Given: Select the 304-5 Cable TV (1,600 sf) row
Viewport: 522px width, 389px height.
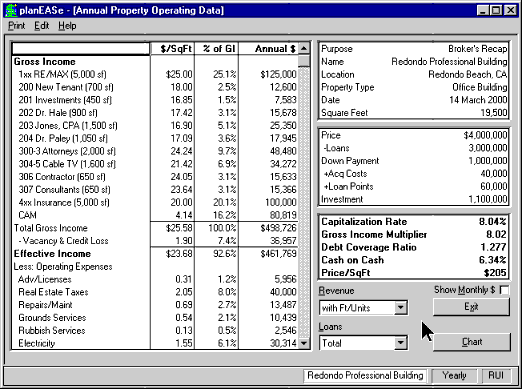Looking at the screenshot, I should tap(155, 164).
